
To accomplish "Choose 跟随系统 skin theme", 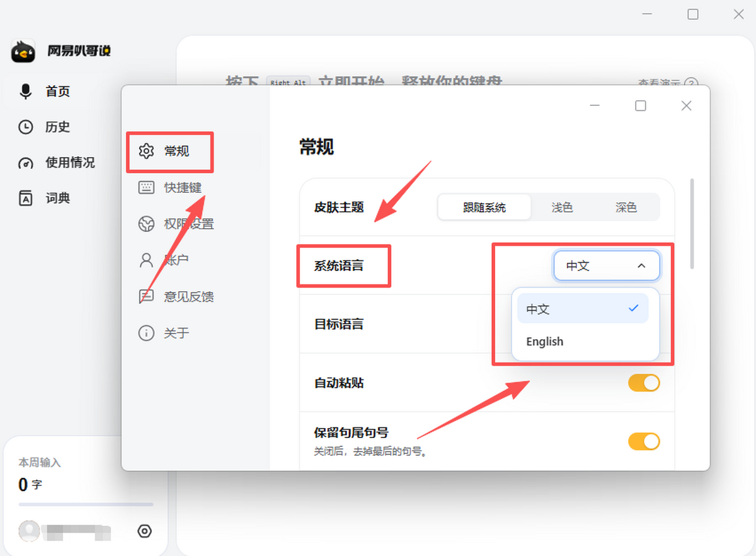I will pyautogui.click(x=484, y=207).
